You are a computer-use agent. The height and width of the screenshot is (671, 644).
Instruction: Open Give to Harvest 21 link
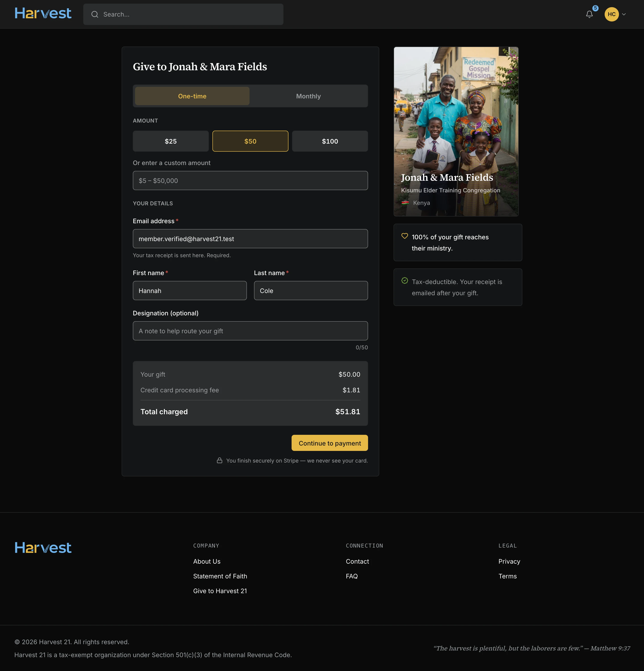(220, 591)
